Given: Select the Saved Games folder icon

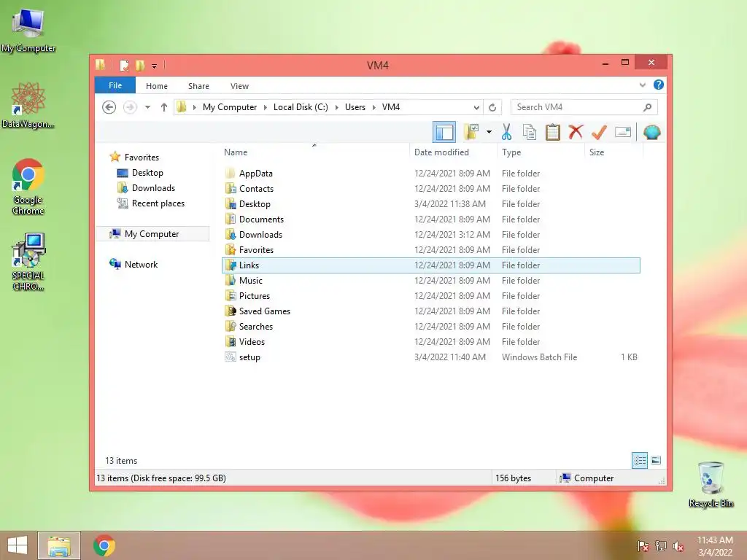Looking at the screenshot, I should point(231,311).
